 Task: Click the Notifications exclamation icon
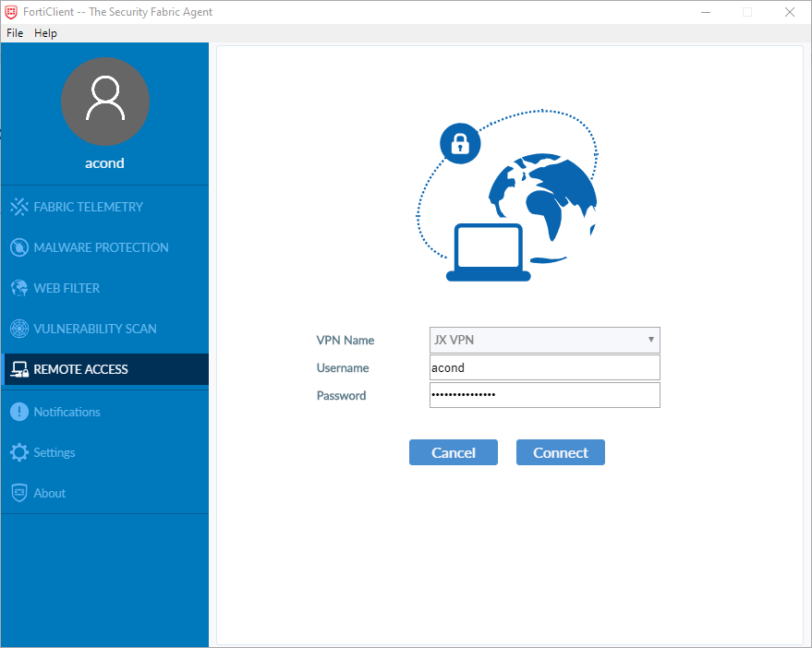tap(19, 412)
